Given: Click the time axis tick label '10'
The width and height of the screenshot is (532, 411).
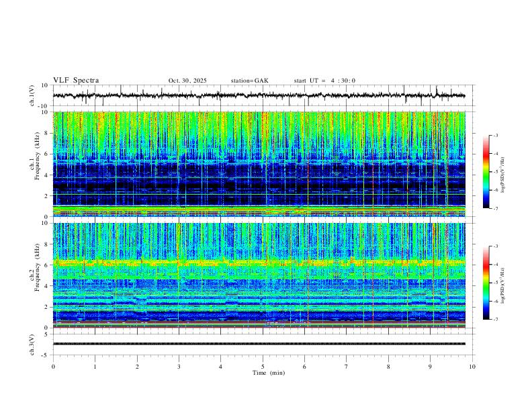Looking at the screenshot, I should 472,367.
